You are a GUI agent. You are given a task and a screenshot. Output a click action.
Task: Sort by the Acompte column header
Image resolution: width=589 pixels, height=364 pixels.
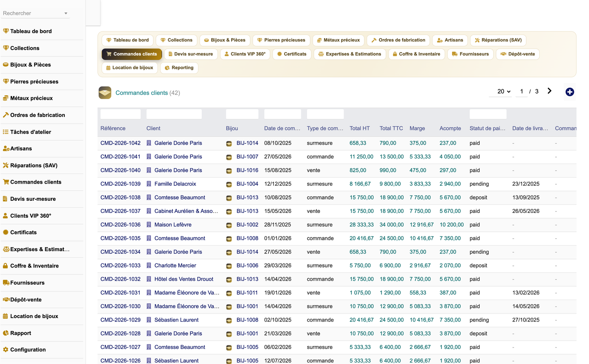point(450,128)
